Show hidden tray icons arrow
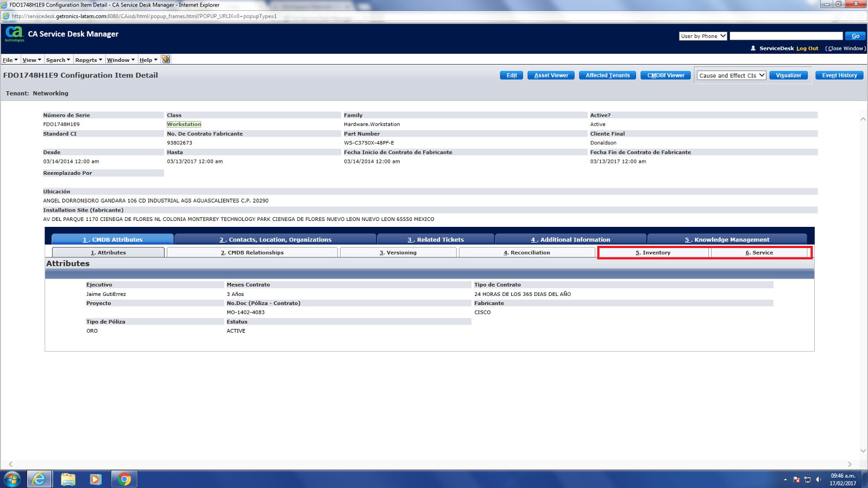Viewport: 868px width, 488px height. (x=785, y=479)
